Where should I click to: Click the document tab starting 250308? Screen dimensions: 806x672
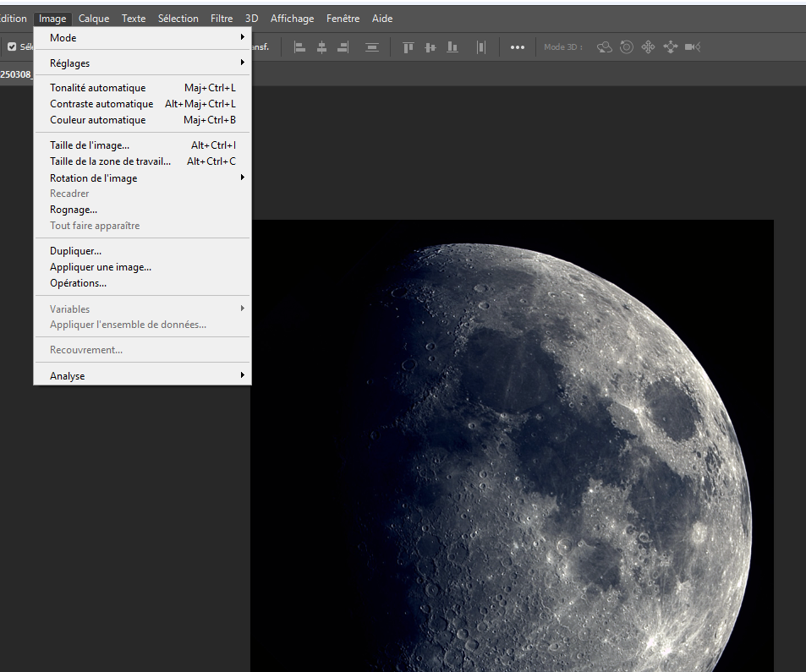(15, 74)
